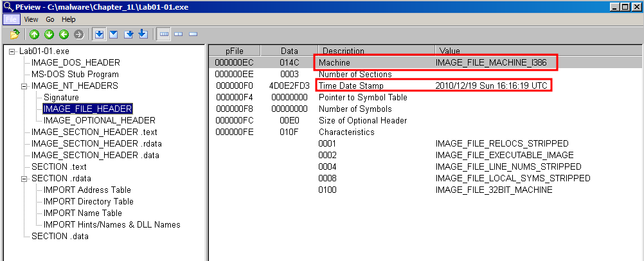Select Size of Optional Header row
The image size is (644, 261).
tap(426, 120)
